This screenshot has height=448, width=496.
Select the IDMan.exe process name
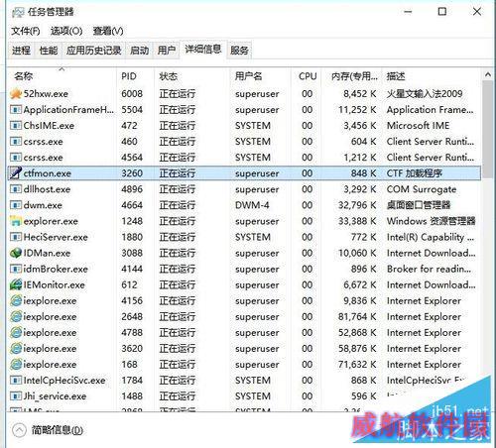click(47, 253)
